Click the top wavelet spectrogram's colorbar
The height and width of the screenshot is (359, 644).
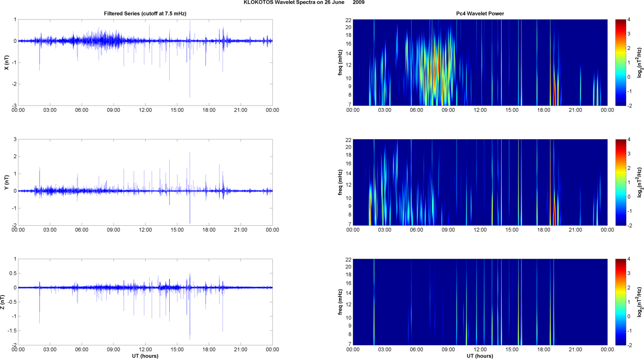620,62
